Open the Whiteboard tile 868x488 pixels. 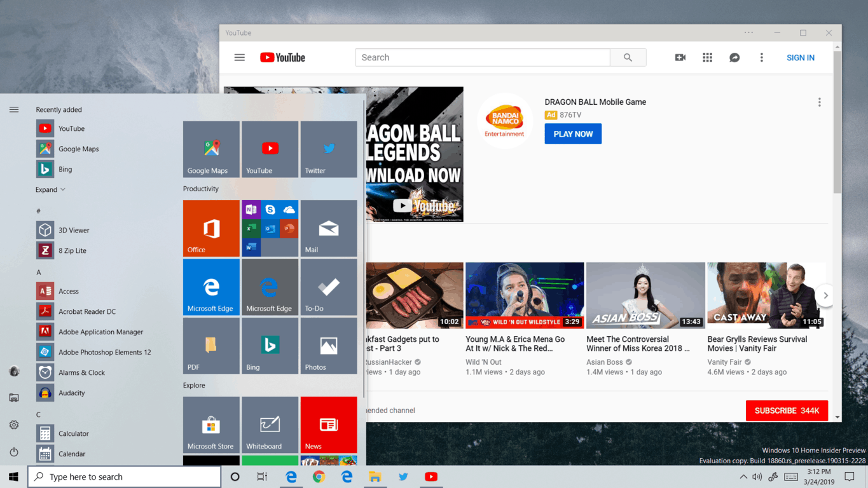click(x=270, y=425)
